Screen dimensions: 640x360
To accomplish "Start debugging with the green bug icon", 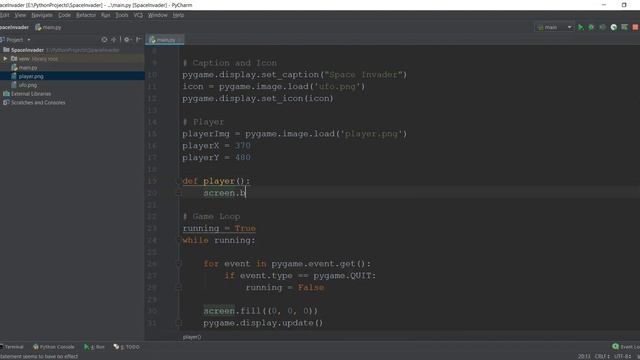I will [591, 27].
